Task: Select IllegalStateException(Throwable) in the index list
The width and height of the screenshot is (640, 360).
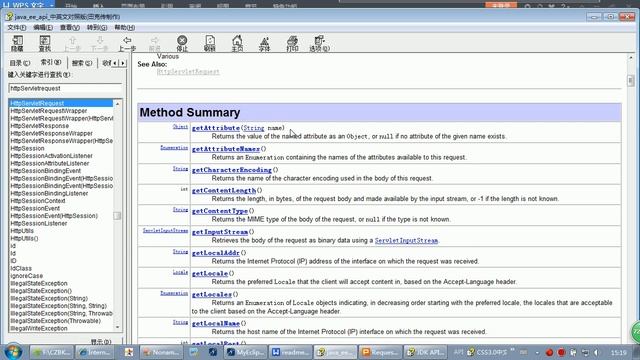Action: [56, 321]
